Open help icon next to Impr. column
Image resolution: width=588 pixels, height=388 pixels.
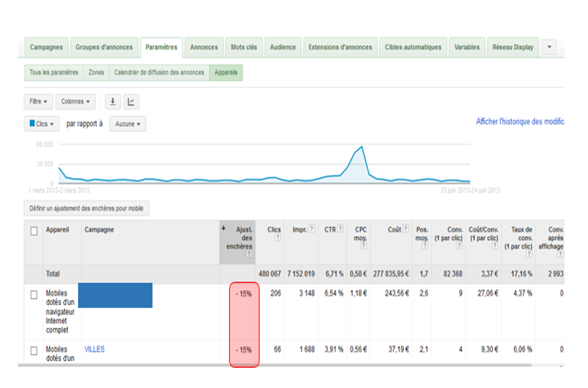(x=311, y=228)
